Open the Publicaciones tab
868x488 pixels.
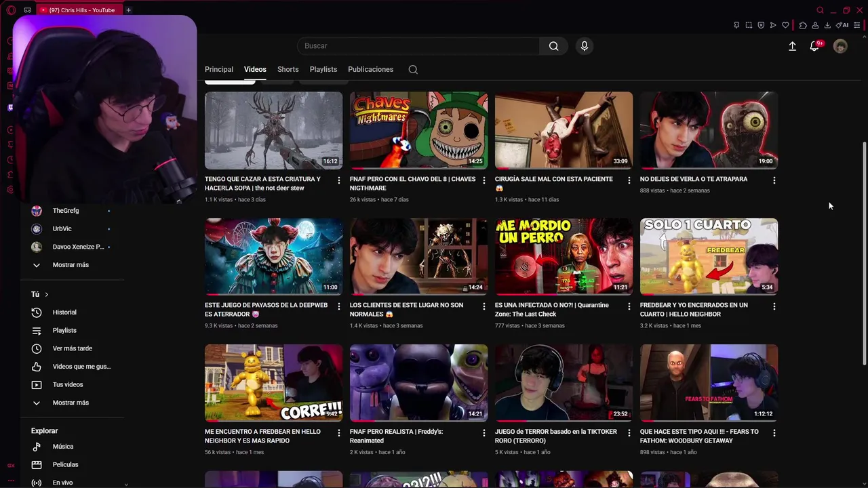[x=370, y=69]
